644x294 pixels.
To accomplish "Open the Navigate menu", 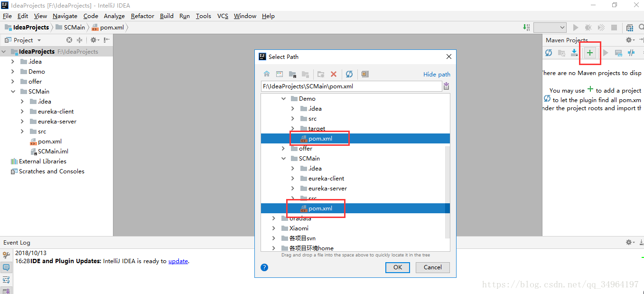I will pyautogui.click(x=65, y=16).
